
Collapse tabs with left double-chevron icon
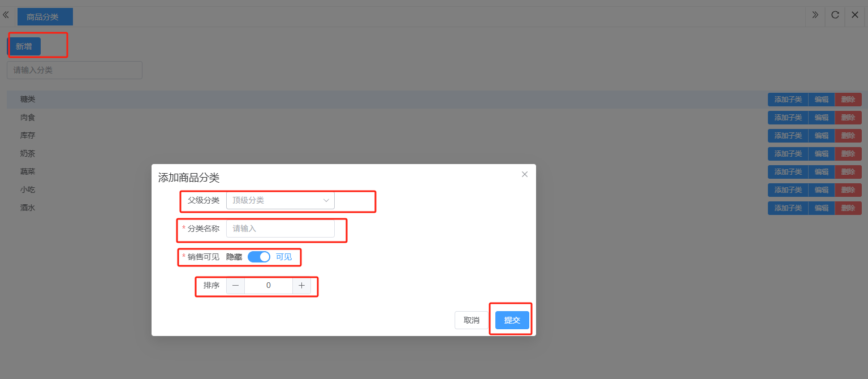6,15
